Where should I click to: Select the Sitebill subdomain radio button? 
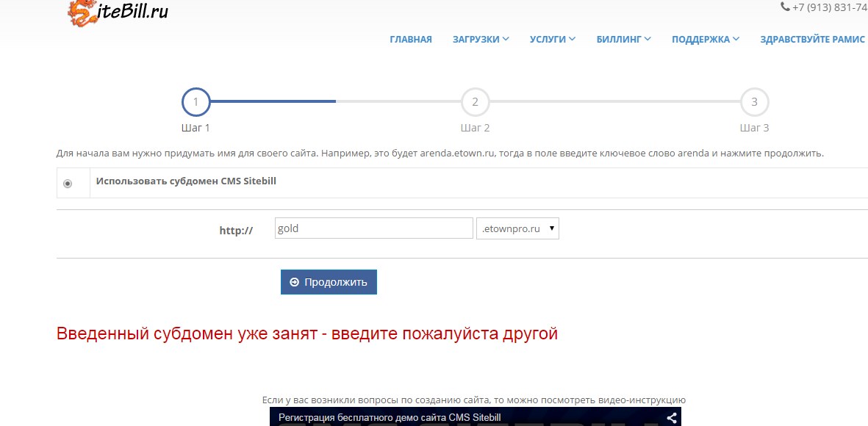coord(68,184)
